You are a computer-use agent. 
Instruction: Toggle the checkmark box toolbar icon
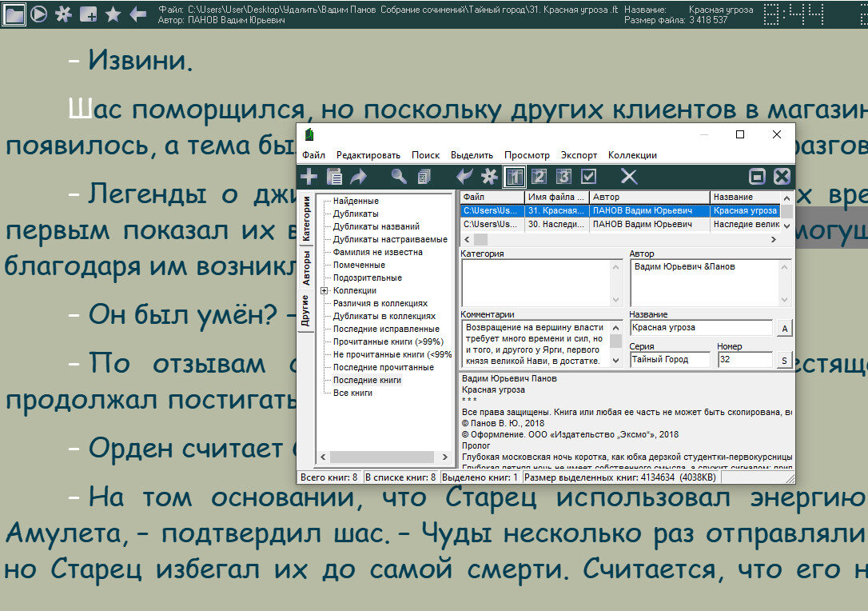589,177
